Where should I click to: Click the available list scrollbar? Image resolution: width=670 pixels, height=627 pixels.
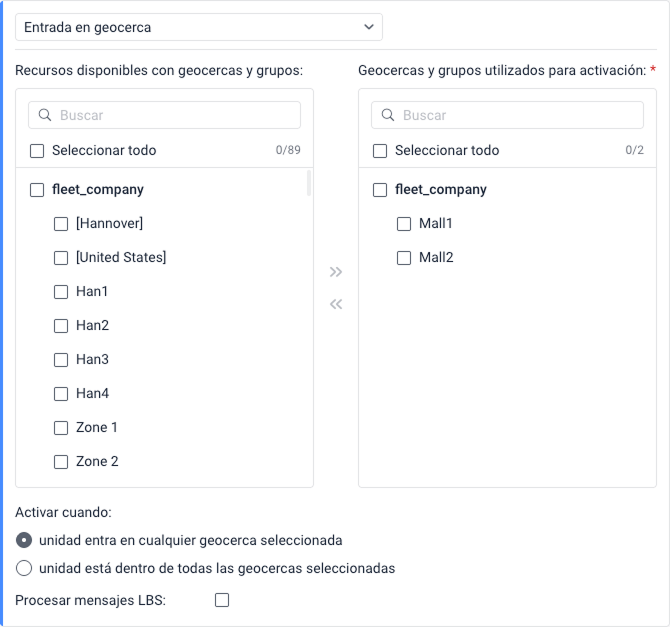[x=309, y=184]
